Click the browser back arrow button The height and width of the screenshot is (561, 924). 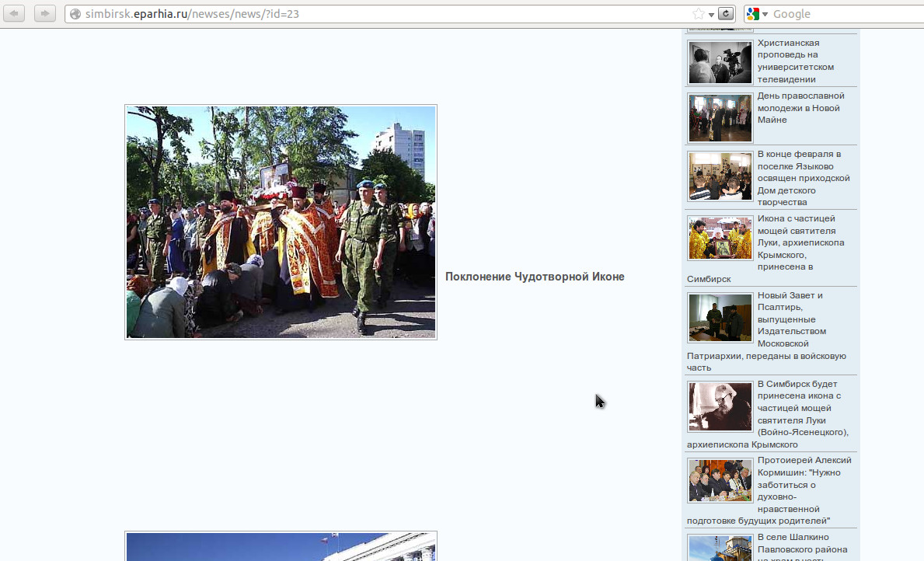[14, 13]
